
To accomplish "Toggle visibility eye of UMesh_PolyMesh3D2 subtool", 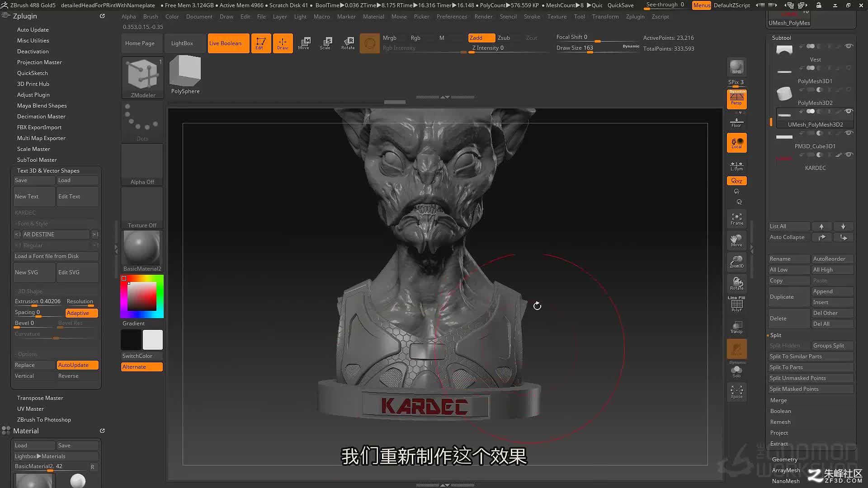I will pyautogui.click(x=849, y=111).
